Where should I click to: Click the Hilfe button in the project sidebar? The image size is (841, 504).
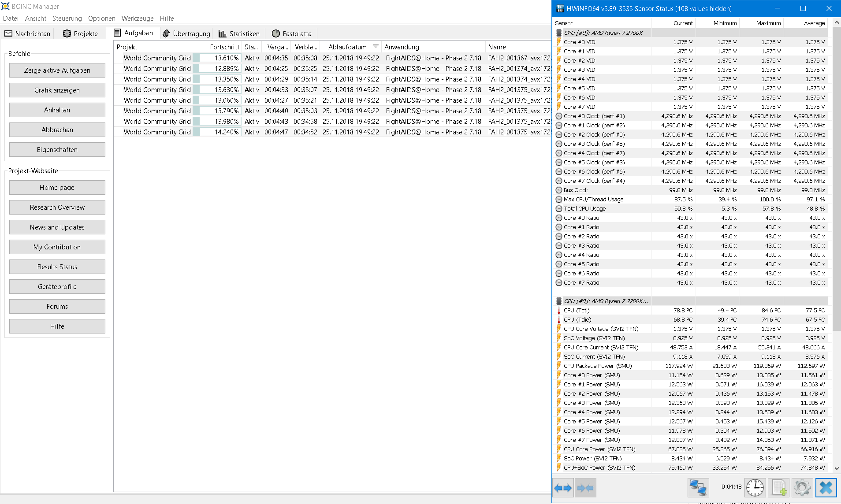tap(57, 326)
